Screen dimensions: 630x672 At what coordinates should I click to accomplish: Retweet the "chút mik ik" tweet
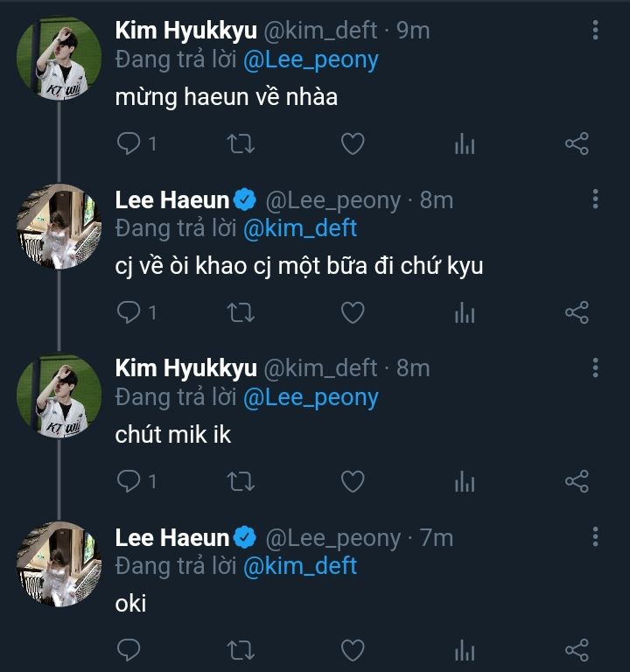pos(240,480)
